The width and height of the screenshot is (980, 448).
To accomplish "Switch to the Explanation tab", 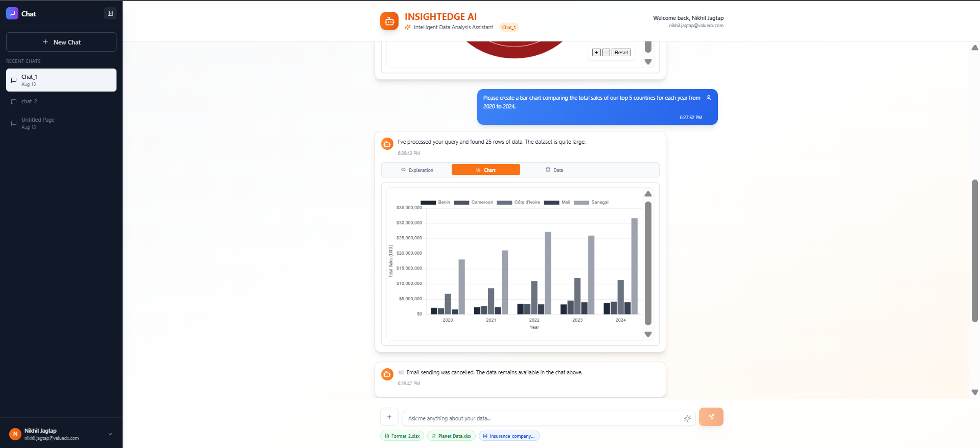I will pos(417,170).
